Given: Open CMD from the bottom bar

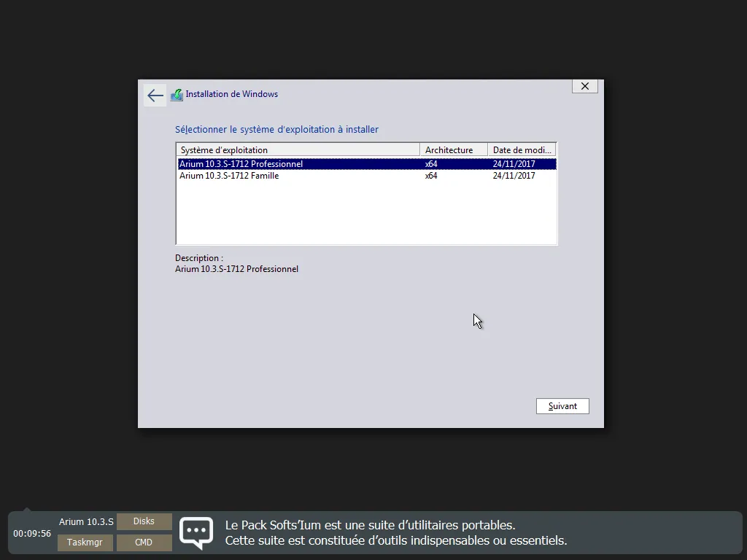Looking at the screenshot, I should (x=144, y=542).
